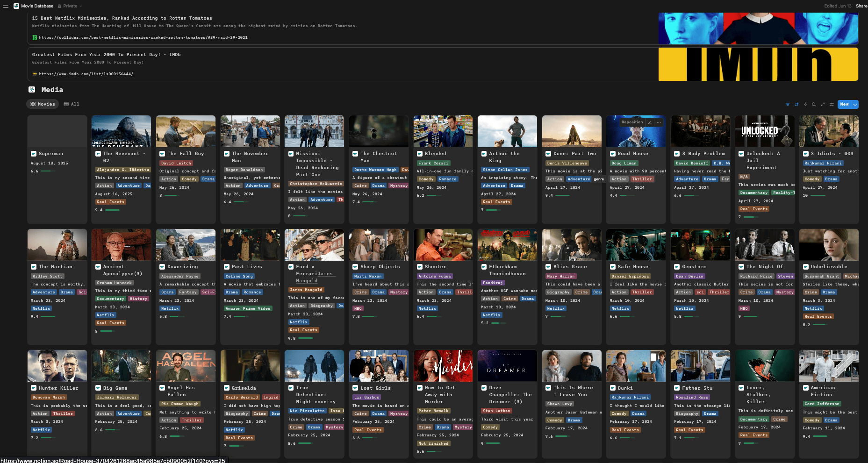Click the page icon beside American Fiction

pyautogui.click(x=806, y=388)
